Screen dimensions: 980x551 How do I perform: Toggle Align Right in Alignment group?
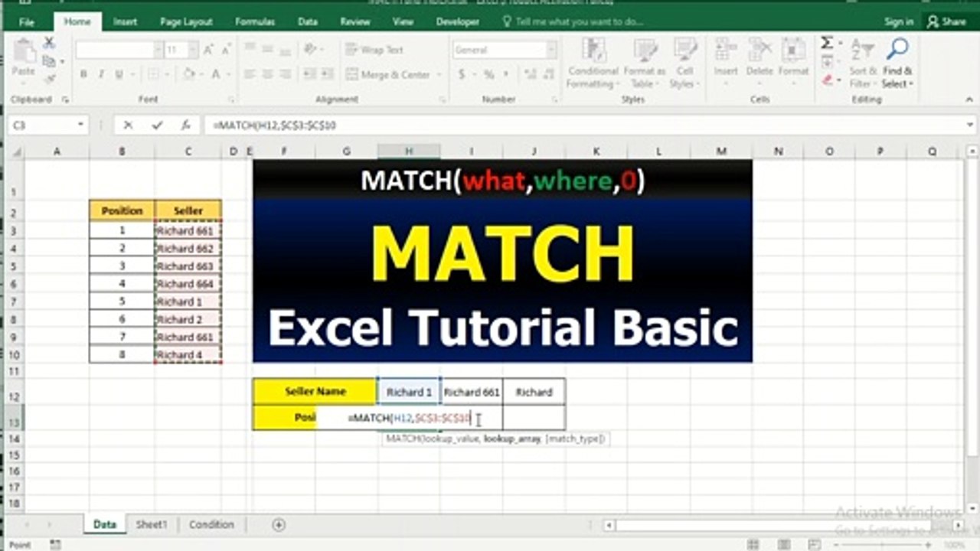(284, 74)
